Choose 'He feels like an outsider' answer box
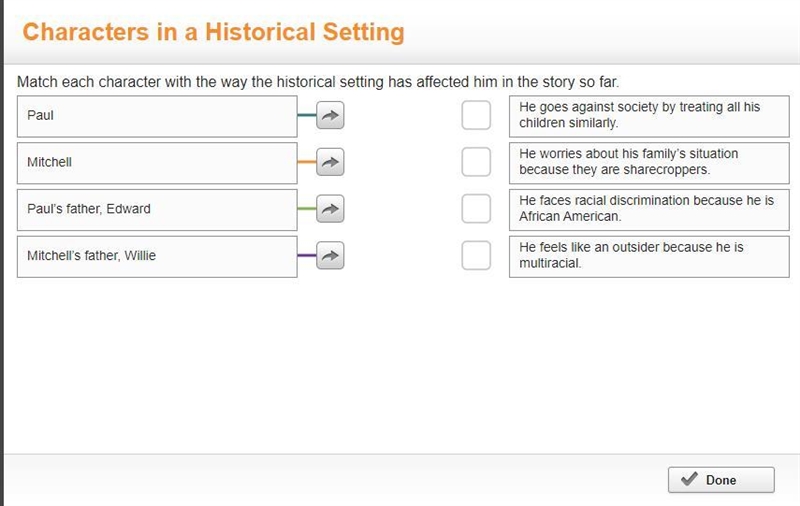 649,257
